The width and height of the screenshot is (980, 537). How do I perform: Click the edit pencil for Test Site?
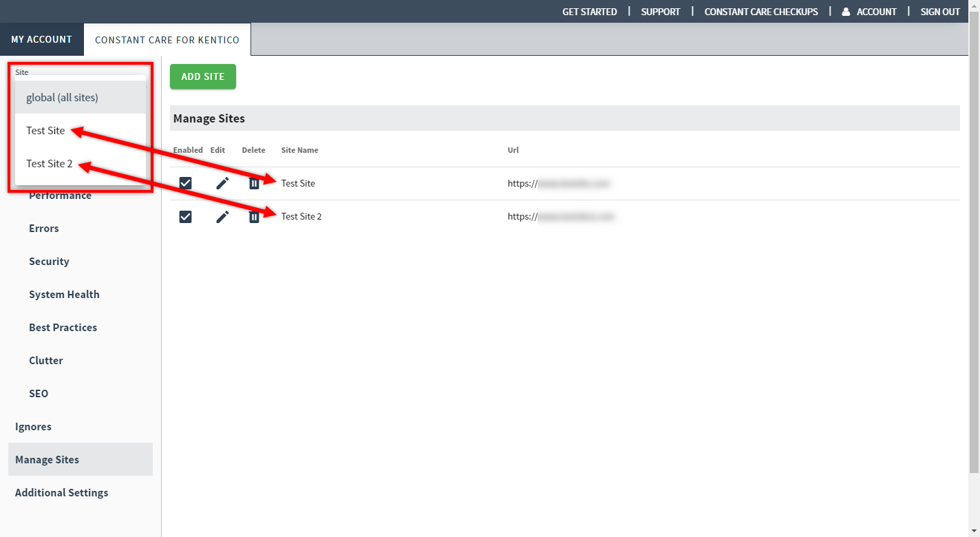222,183
